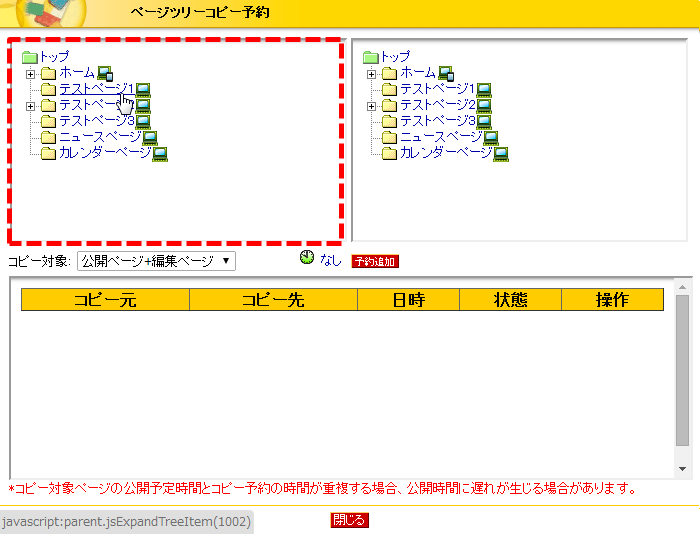Viewport: 700px width, 537px height.
Task: Click the scrollbar up arrow
Action: click(x=682, y=287)
